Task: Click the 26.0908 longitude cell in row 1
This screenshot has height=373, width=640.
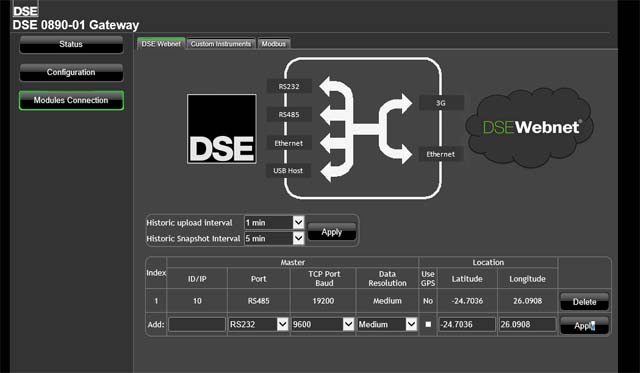Action: [x=527, y=301]
